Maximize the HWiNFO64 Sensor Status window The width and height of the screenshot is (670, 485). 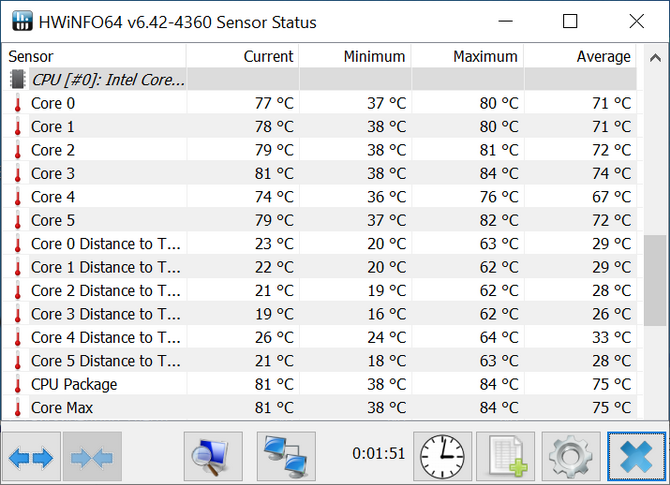pyautogui.click(x=570, y=21)
